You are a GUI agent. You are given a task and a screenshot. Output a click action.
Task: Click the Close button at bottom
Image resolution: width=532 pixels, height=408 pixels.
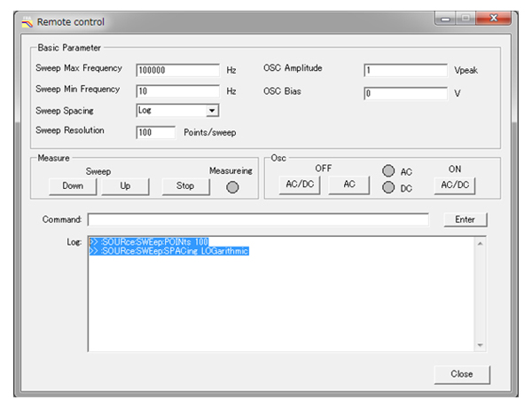461,373
